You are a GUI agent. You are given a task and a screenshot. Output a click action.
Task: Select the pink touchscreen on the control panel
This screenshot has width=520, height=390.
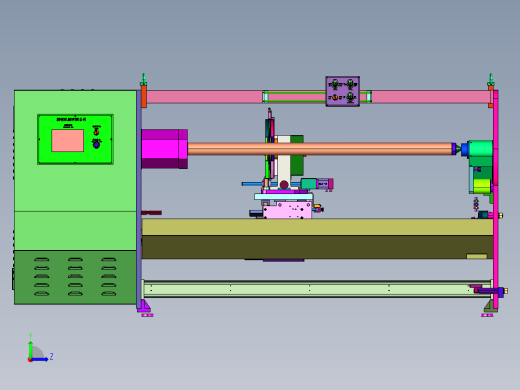68,141
